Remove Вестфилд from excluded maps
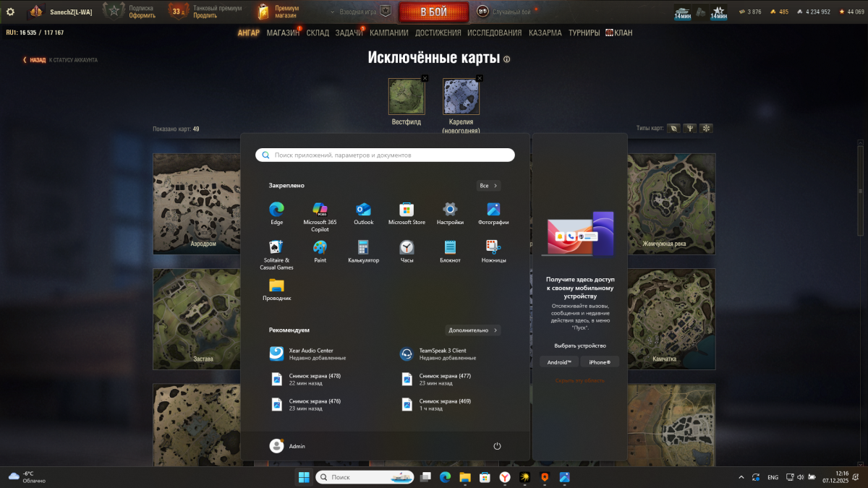 point(425,78)
